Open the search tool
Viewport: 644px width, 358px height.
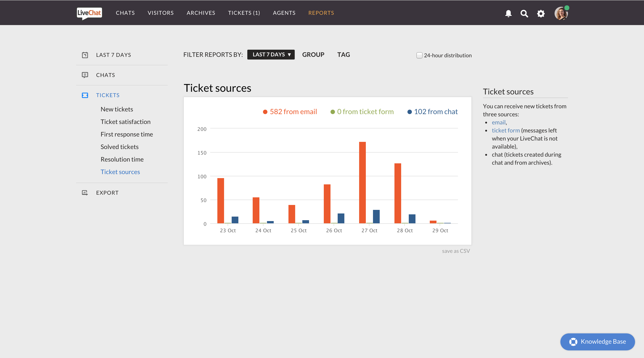524,13
